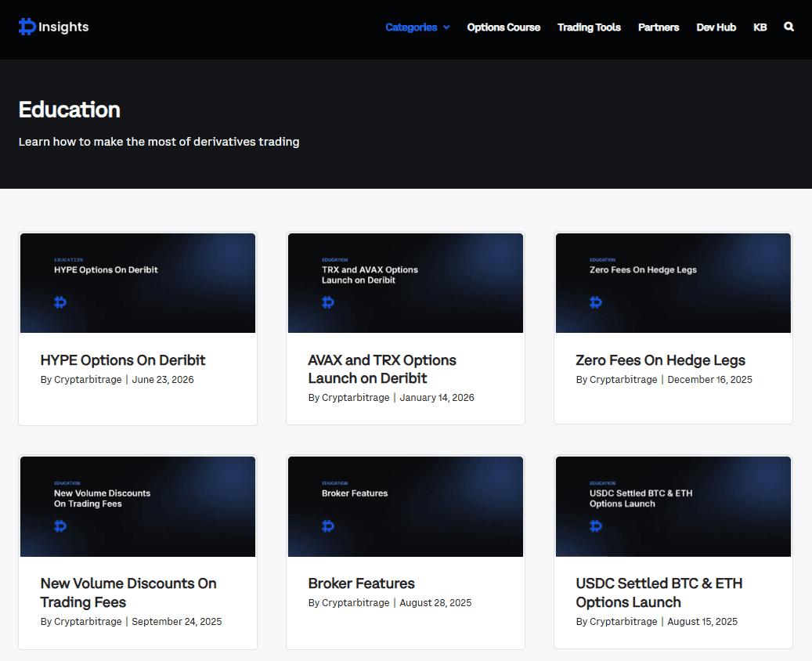Viewport: 812px width, 661px height.
Task: Click the Education page heading
Action: click(x=70, y=110)
